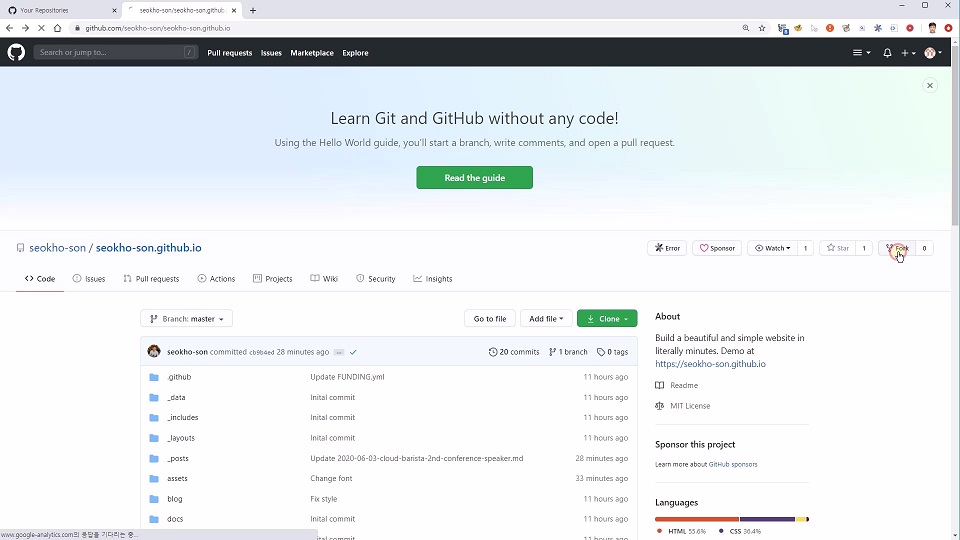The image size is (960, 540).
Task: Click the Languages color bar
Action: pyautogui.click(x=731, y=519)
